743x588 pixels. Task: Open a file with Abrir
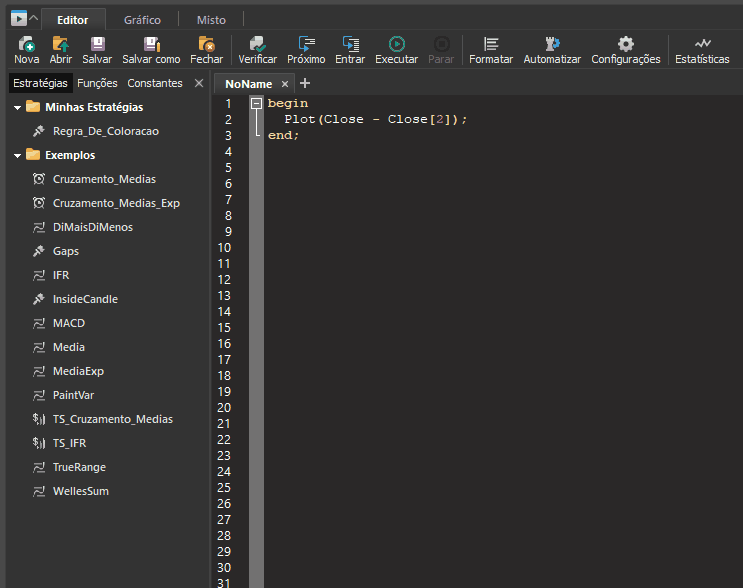(61, 50)
